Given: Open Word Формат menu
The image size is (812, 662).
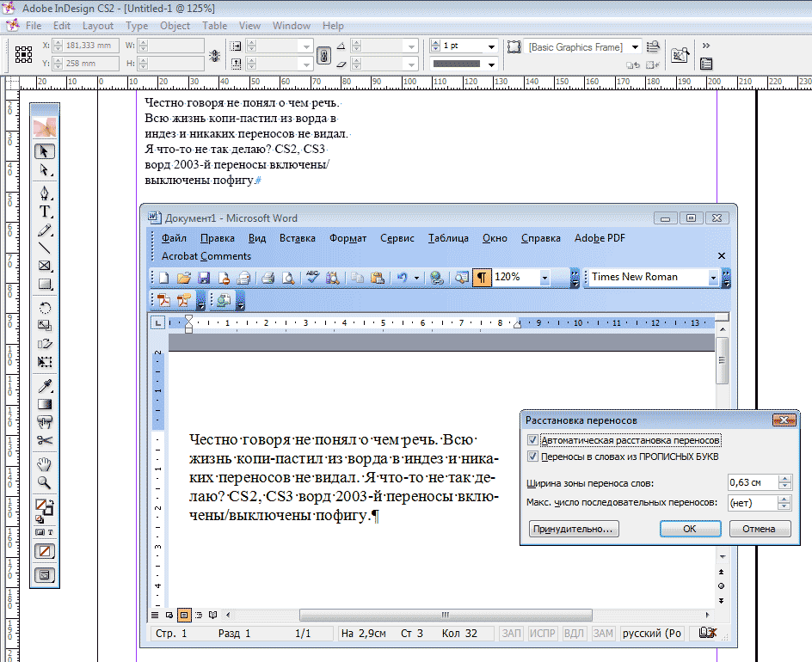Looking at the screenshot, I should pos(348,238).
